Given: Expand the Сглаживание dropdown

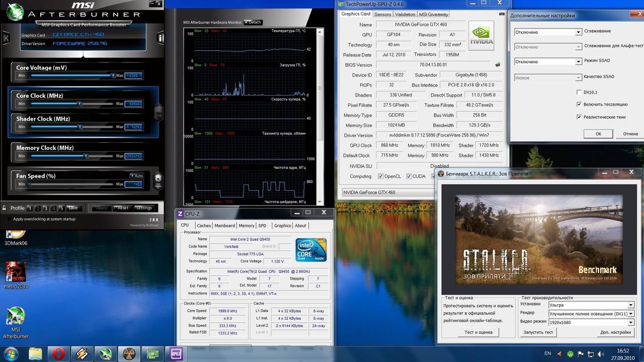Looking at the screenshot, I should click(578, 32).
